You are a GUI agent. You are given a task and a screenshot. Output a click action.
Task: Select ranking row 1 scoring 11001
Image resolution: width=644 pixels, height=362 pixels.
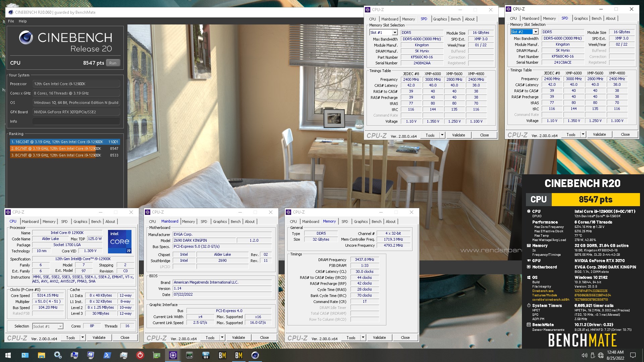click(x=64, y=142)
